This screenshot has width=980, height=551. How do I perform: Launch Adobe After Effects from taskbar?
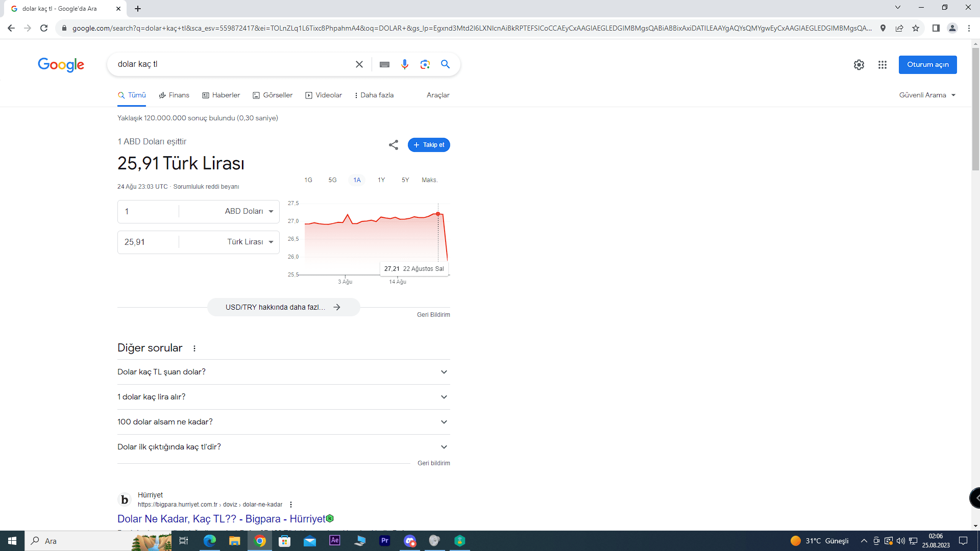pos(334,540)
